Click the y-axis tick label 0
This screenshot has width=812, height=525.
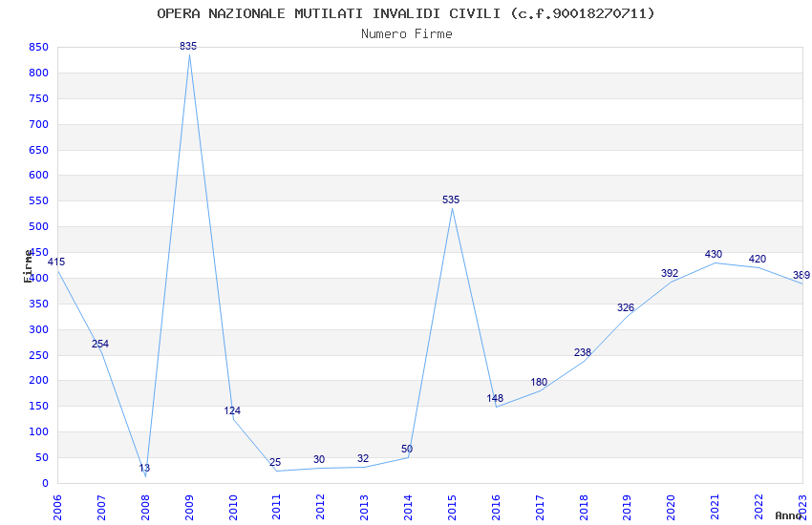(x=45, y=483)
